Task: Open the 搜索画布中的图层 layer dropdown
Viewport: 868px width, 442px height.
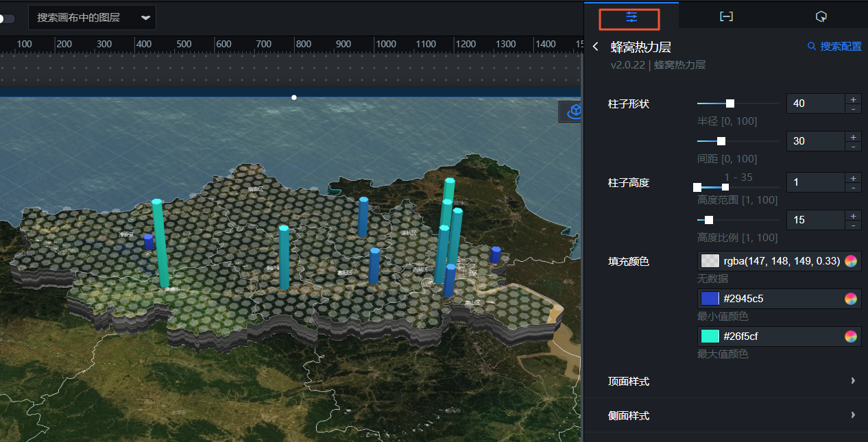Action: click(x=92, y=18)
